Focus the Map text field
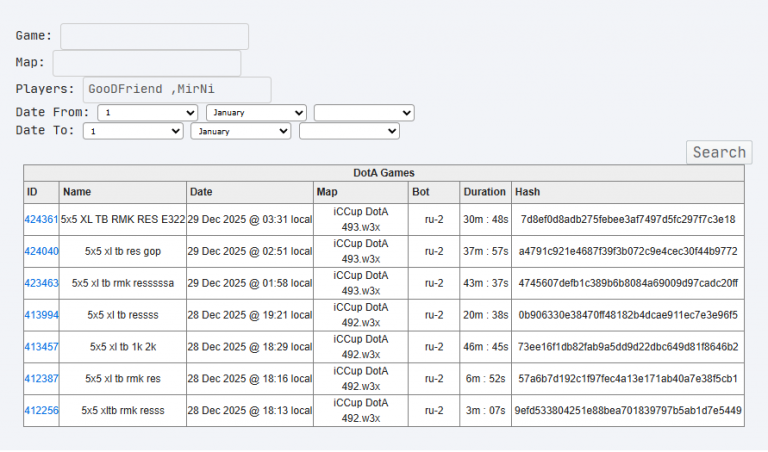 pyautogui.click(x=147, y=63)
